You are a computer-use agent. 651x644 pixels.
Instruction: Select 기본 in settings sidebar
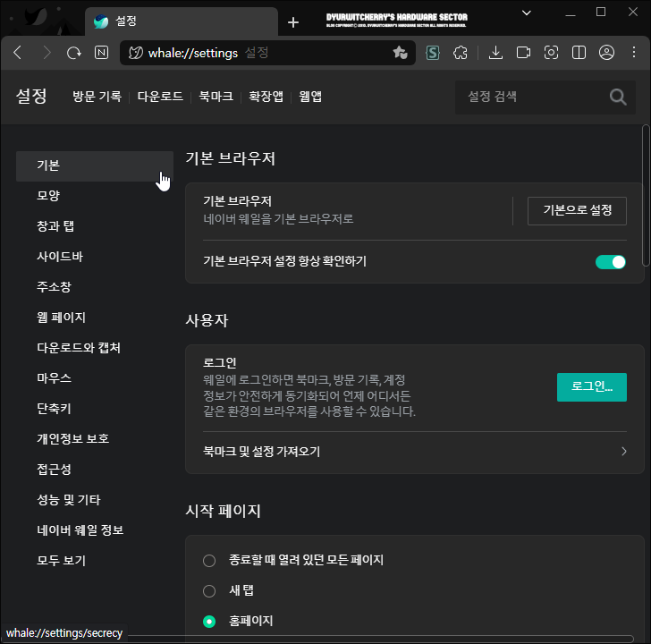(95, 166)
